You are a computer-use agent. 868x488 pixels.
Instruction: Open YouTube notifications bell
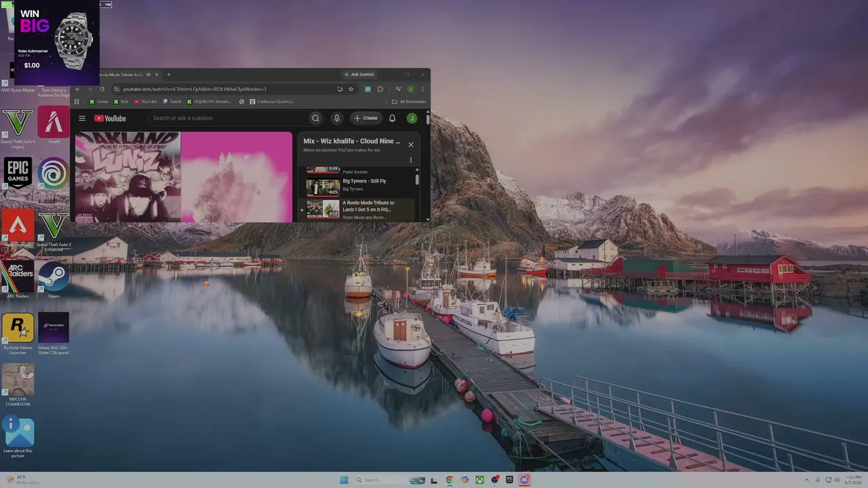point(392,118)
